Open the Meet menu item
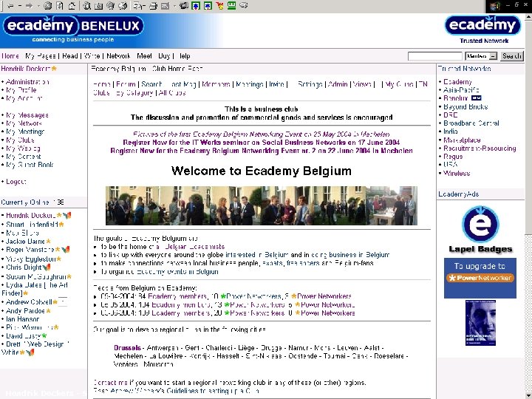Viewport: 532px width, 399px height. click(x=144, y=56)
